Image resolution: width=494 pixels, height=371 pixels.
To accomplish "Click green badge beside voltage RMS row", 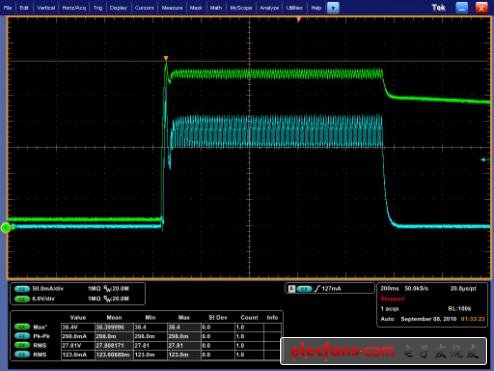I will (x=22, y=346).
